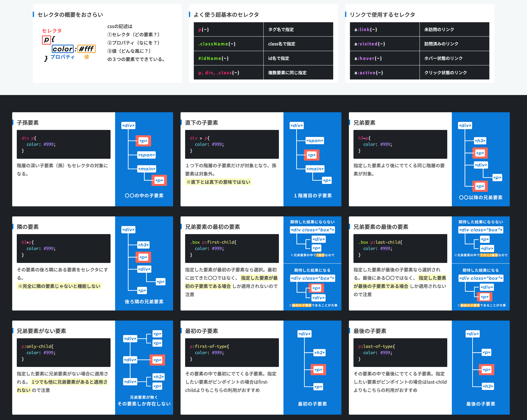The width and height of the screenshot is (527, 420).
Task: Click the <span> tag in 子孫要素 diagram
Action: [146, 155]
